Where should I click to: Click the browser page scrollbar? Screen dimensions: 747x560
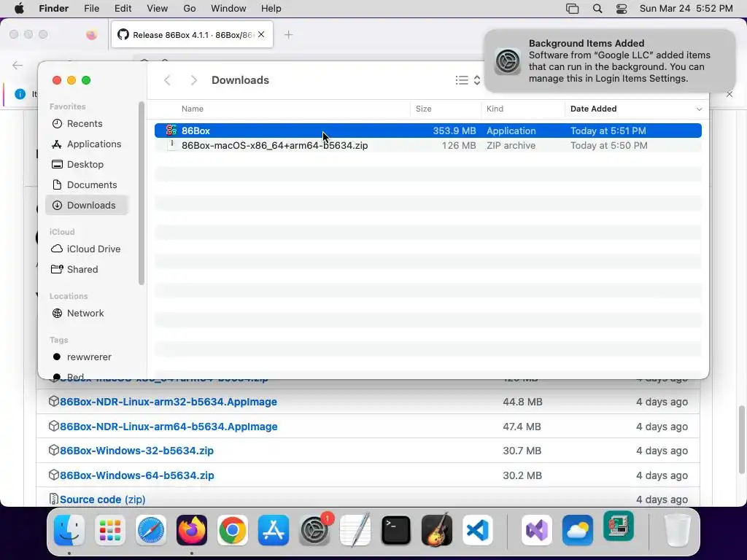click(x=741, y=440)
